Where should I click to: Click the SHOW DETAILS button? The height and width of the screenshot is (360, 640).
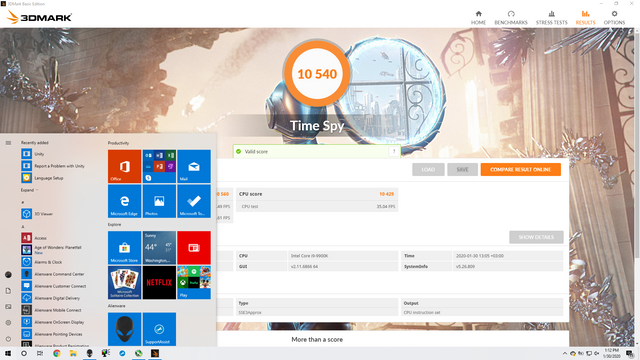point(536,237)
